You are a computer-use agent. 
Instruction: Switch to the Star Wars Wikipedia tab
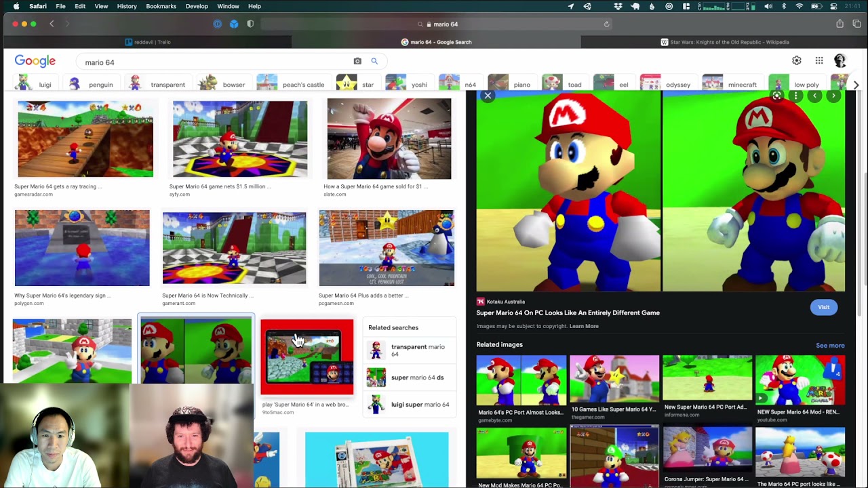coord(724,42)
